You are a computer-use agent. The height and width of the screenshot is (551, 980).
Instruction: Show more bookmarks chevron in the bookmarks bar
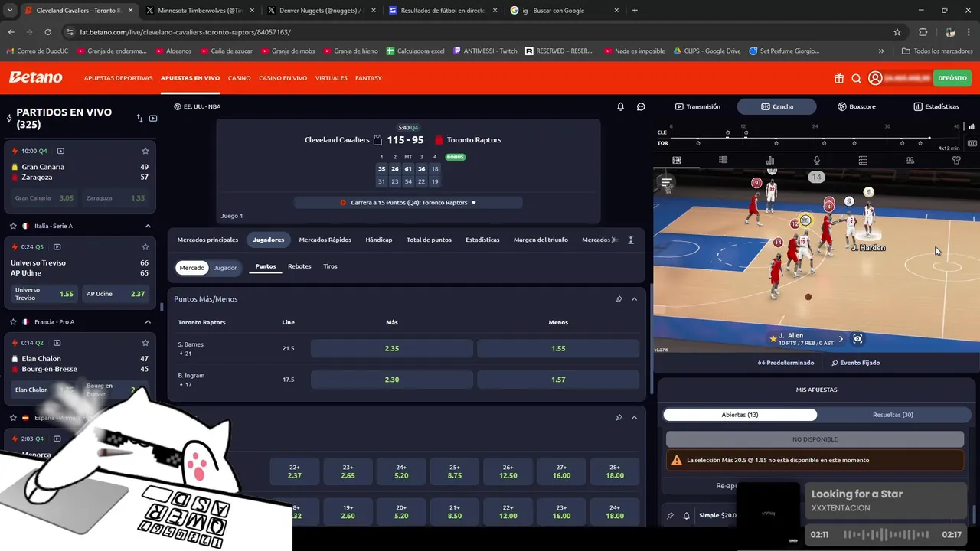(x=881, y=51)
